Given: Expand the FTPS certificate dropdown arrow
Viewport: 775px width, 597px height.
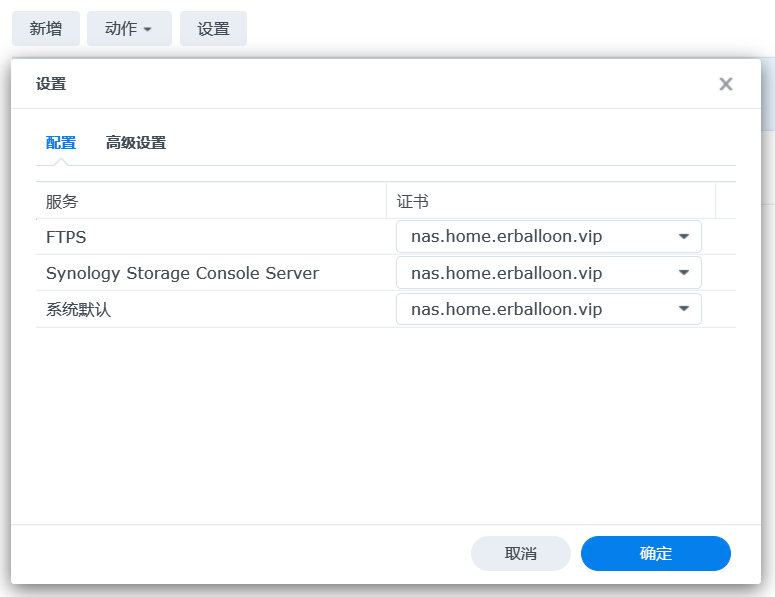Looking at the screenshot, I should (x=684, y=237).
